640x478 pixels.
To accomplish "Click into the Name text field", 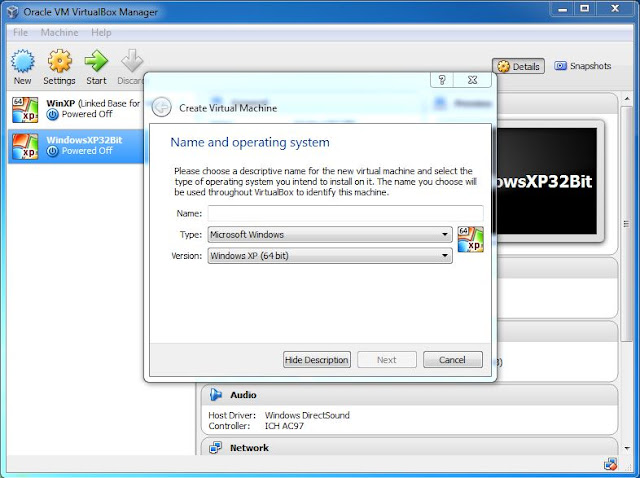I will [x=345, y=213].
